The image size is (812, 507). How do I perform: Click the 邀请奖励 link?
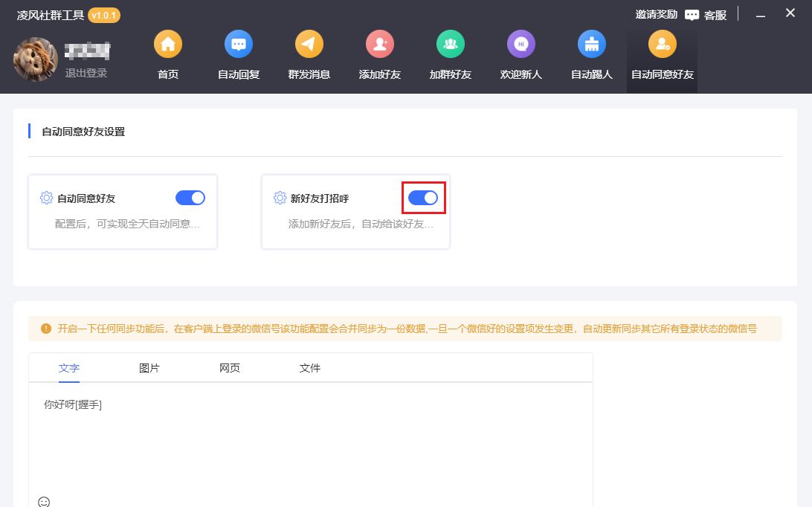tap(656, 15)
